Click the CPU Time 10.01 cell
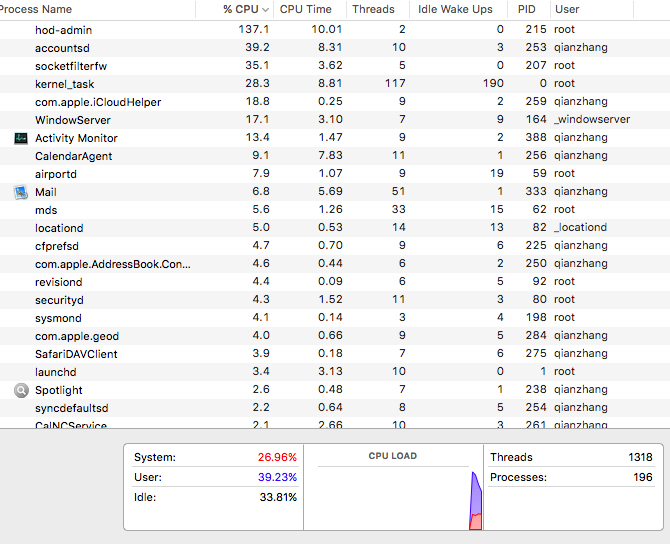Image resolution: width=670 pixels, height=544 pixels. pyautogui.click(x=326, y=29)
